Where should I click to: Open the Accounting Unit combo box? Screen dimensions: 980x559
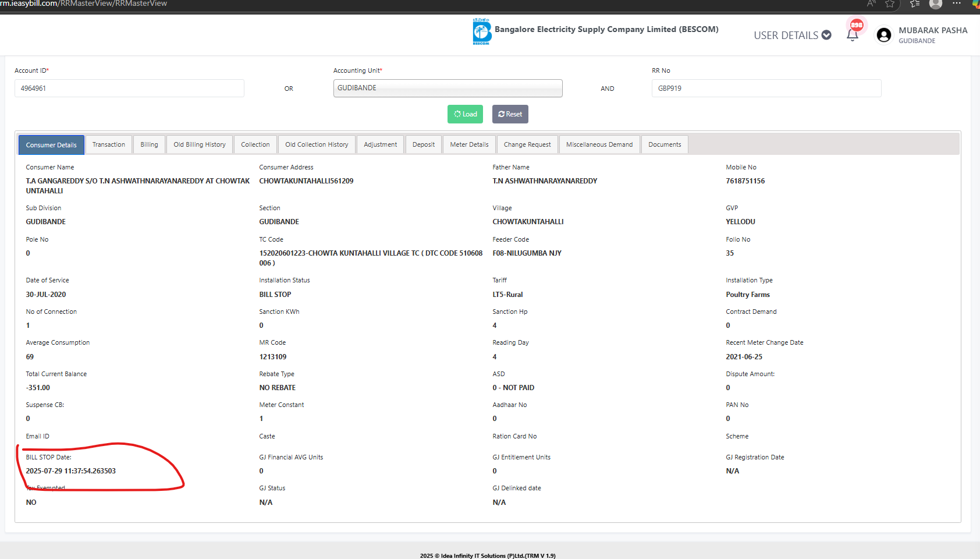pos(448,88)
